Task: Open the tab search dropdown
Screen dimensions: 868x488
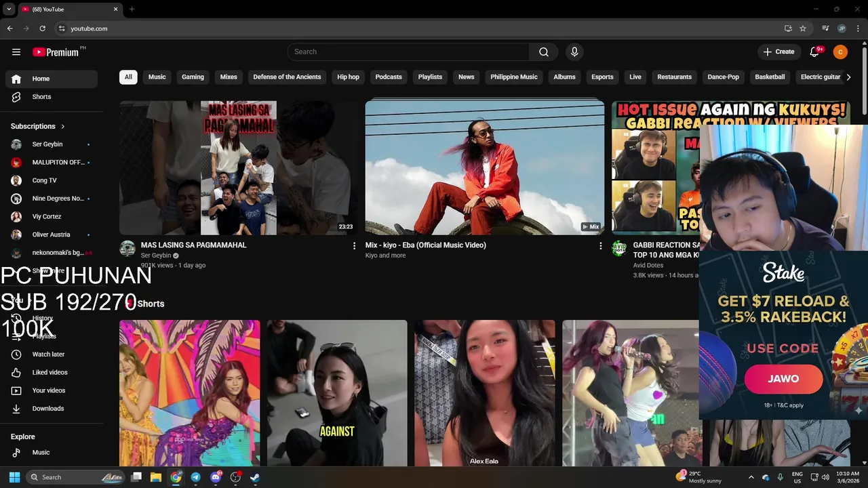Action: point(9,9)
